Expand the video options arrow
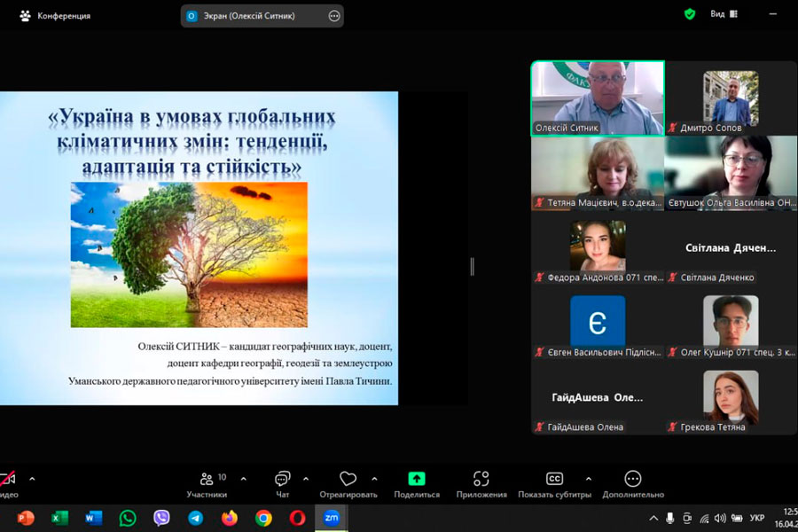 pos(32,479)
